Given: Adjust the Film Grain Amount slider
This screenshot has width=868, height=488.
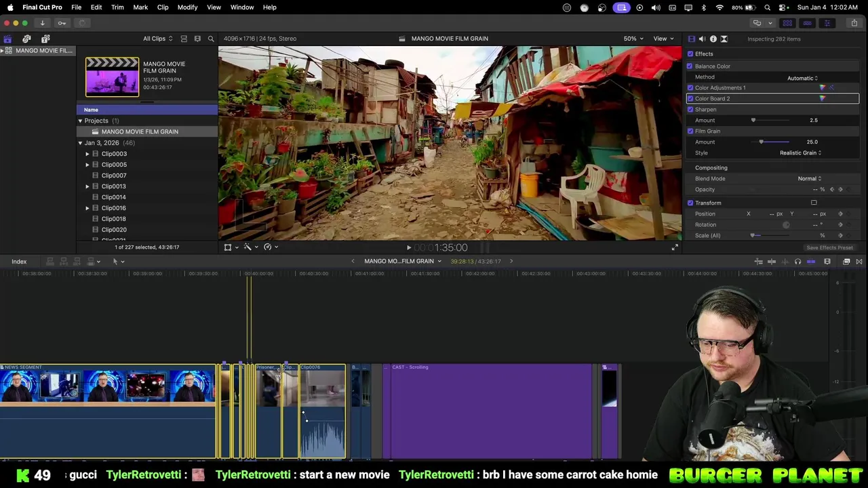Looking at the screenshot, I should click(762, 142).
